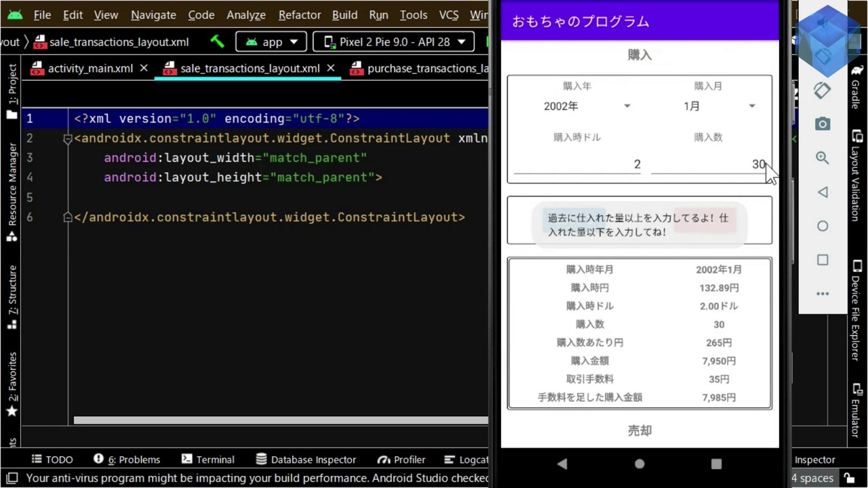
Task: Open the Build menu
Action: [344, 15]
